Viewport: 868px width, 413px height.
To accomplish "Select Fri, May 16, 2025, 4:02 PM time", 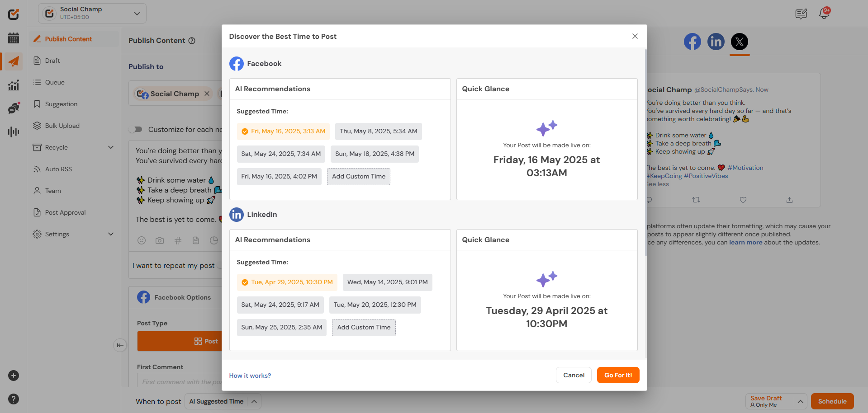I will click(279, 177).
